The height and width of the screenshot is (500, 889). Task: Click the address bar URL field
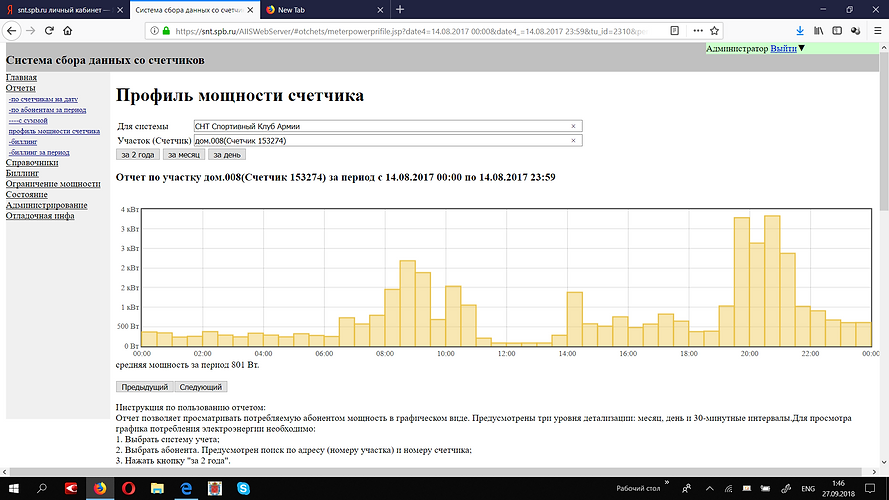point(411,31)
